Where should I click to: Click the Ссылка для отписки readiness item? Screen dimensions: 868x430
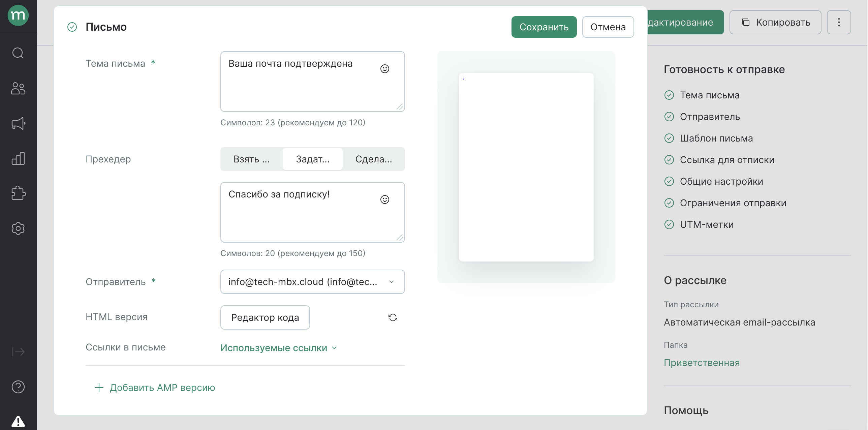719,160
